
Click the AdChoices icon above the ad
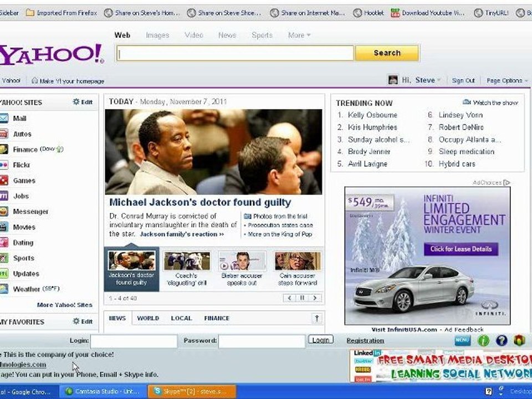pos(507,182)
